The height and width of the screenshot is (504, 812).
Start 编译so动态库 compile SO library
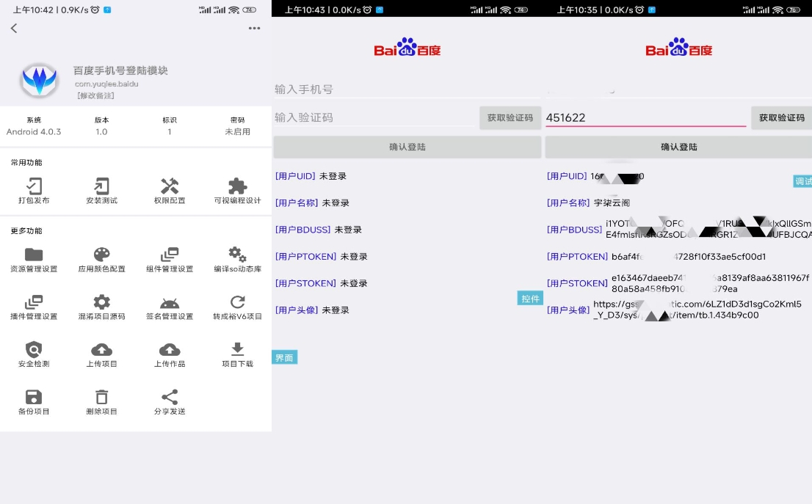pyautogui.click(x=236, y=258)
